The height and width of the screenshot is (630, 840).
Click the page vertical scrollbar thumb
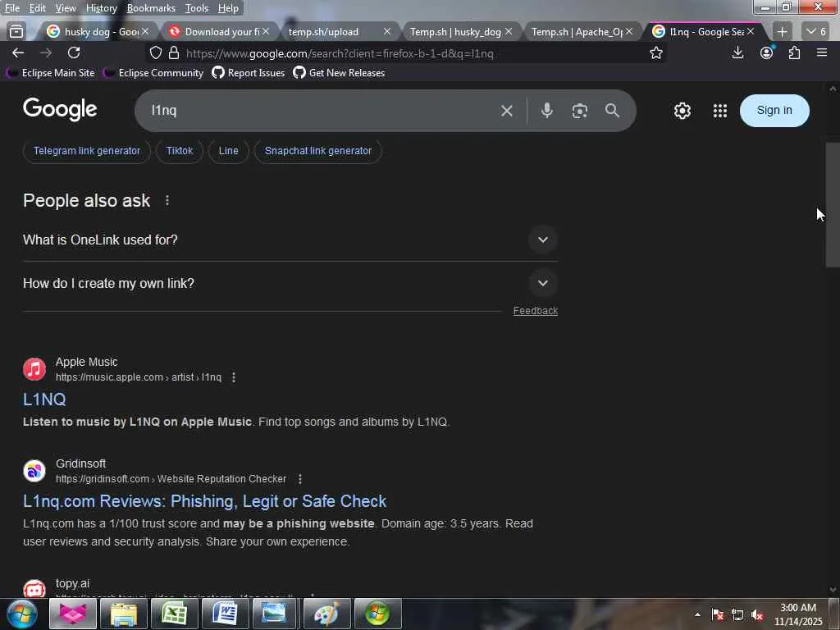(x=833, y=204)
